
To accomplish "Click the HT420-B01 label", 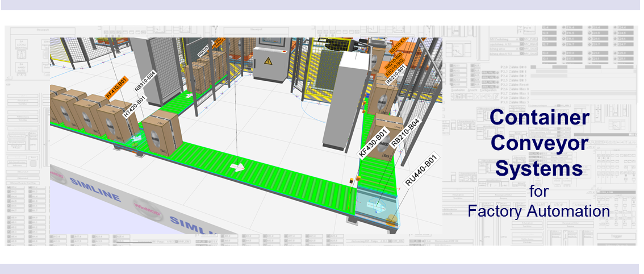I will [135, 107].
